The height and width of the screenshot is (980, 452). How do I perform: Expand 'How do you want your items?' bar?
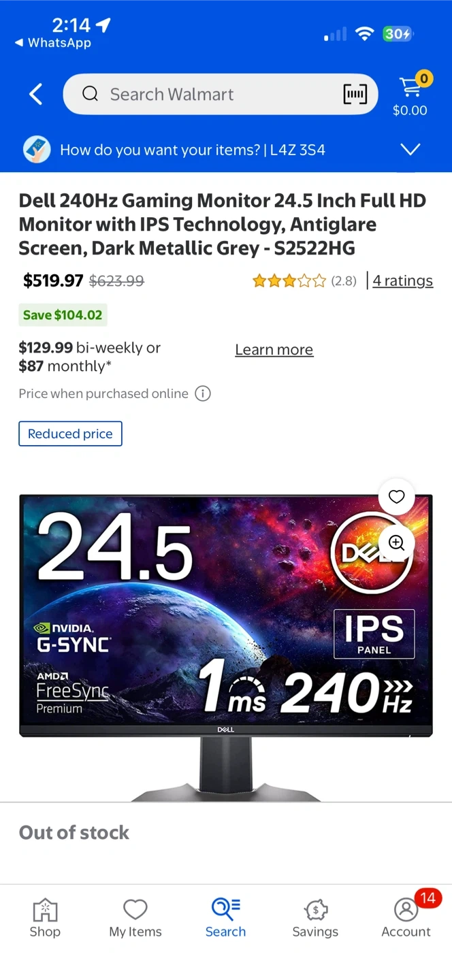[x=193, y=150]
